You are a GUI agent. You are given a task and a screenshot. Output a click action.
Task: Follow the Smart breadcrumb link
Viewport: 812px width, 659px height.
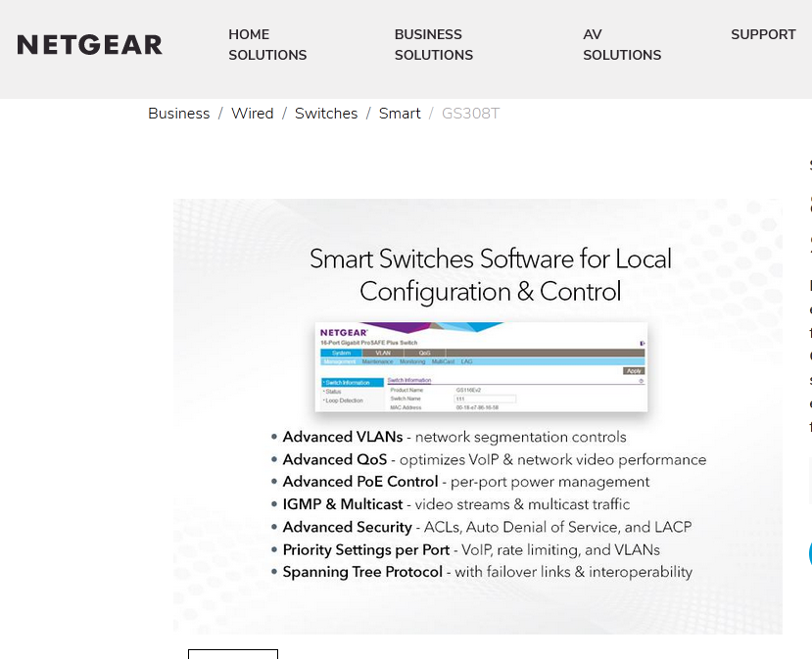tap(400, 114)
